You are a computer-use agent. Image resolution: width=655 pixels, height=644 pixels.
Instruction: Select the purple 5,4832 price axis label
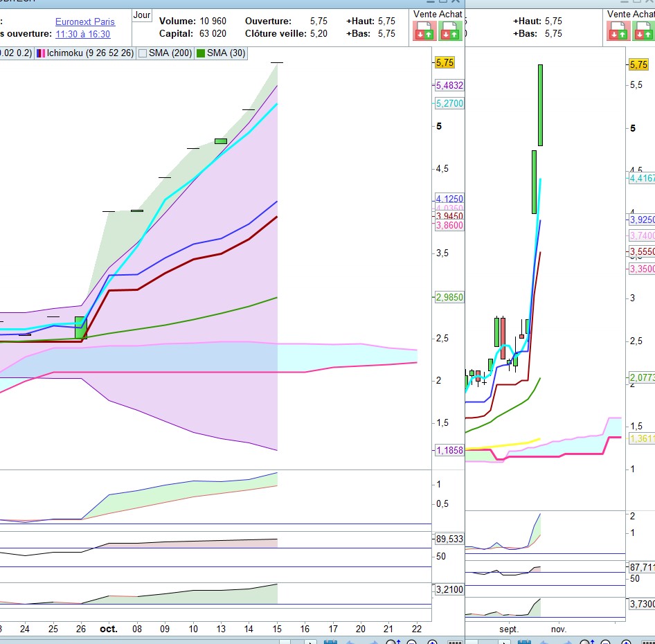coord(449,85)
